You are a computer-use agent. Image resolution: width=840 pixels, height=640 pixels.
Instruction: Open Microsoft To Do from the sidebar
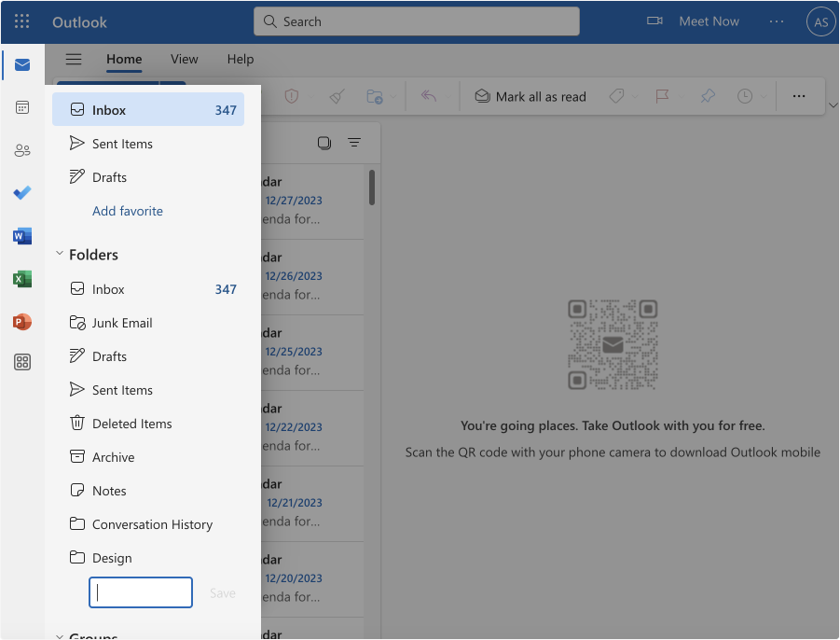coord(21,193)
